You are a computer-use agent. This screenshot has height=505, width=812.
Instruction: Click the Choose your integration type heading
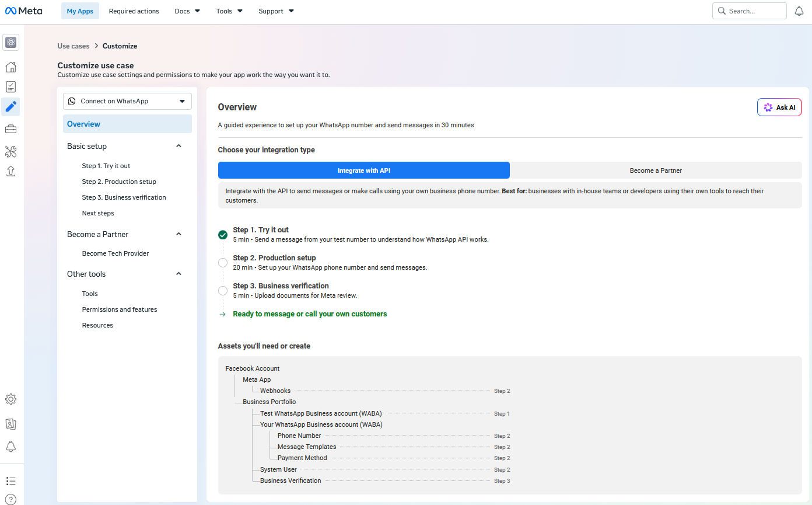267,150
